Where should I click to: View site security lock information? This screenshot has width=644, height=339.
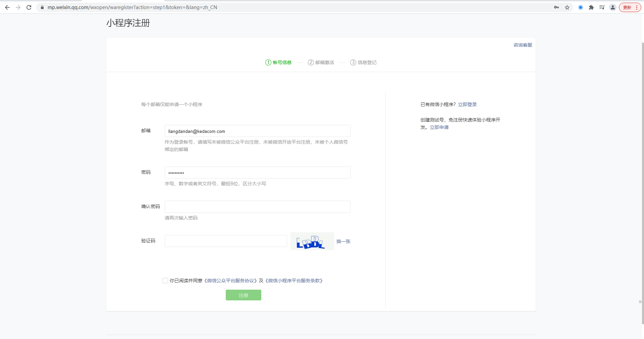pyautogui.click(x=42, y=7)
